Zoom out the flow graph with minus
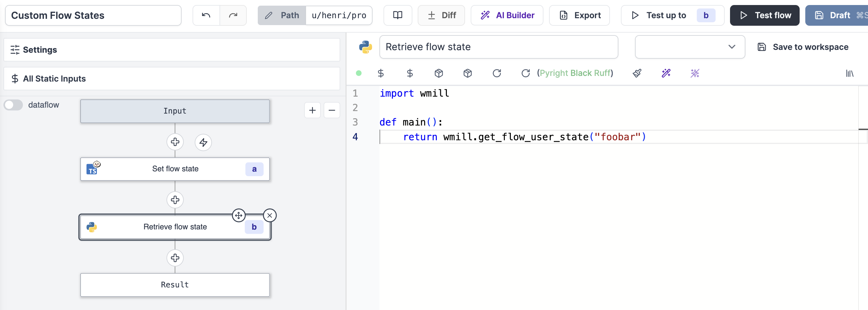Viewport: 868px width, 310px height. point(331,110)
